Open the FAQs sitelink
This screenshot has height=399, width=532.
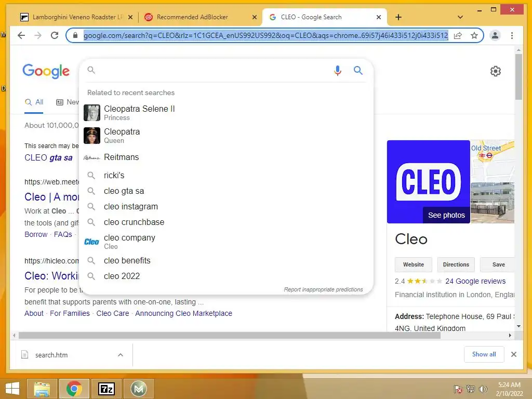[63, 234]
